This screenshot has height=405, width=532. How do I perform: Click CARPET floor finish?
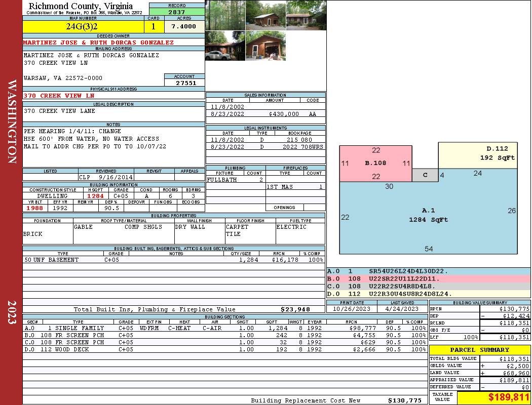click(237, 227)
